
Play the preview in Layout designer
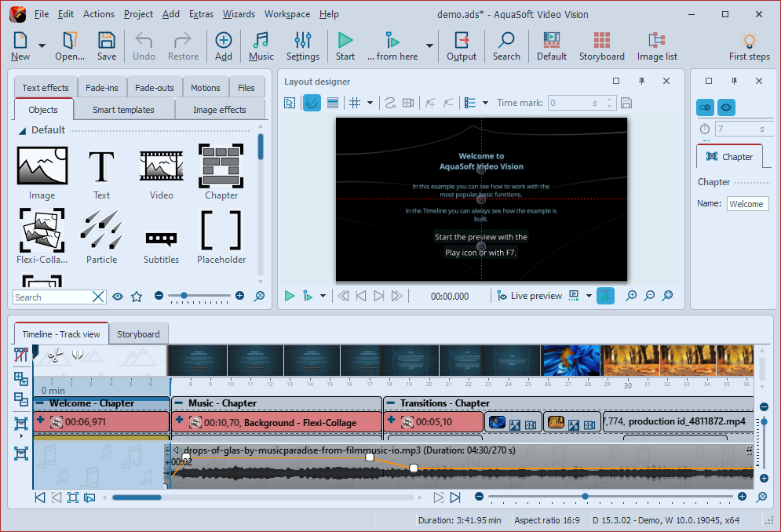tap(290, 296)
